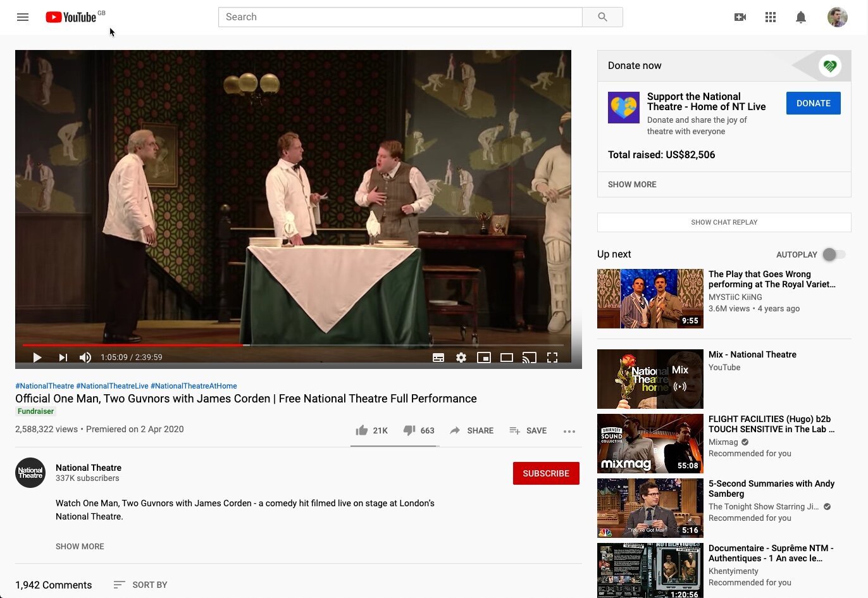The height and width of the screenshot is (598, 868).
Task: Open The Play that Goes Wrong thumbnail
Action: [x=650, y=299]
